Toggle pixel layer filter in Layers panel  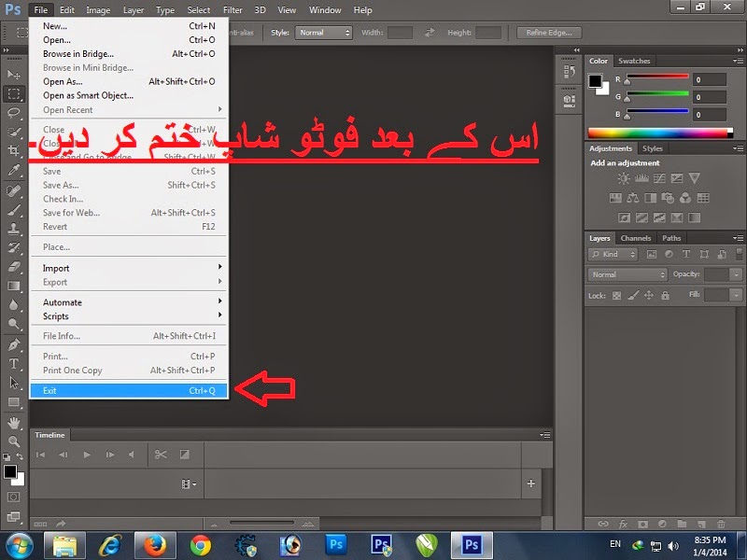point(651,254)
